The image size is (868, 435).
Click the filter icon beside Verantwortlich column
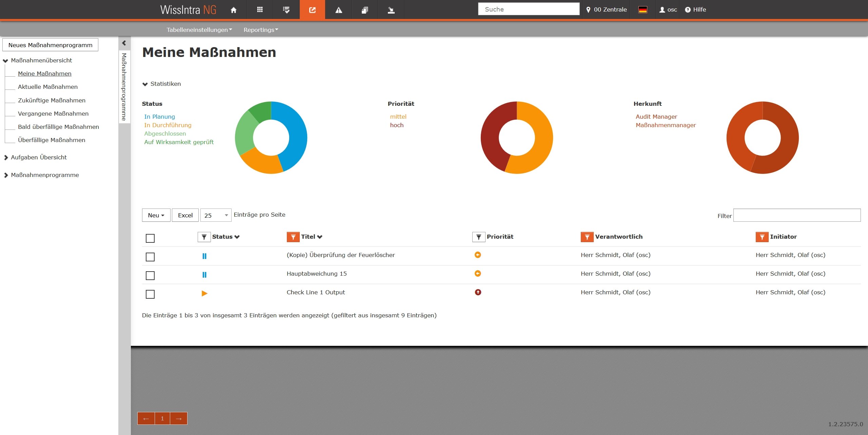587,237
